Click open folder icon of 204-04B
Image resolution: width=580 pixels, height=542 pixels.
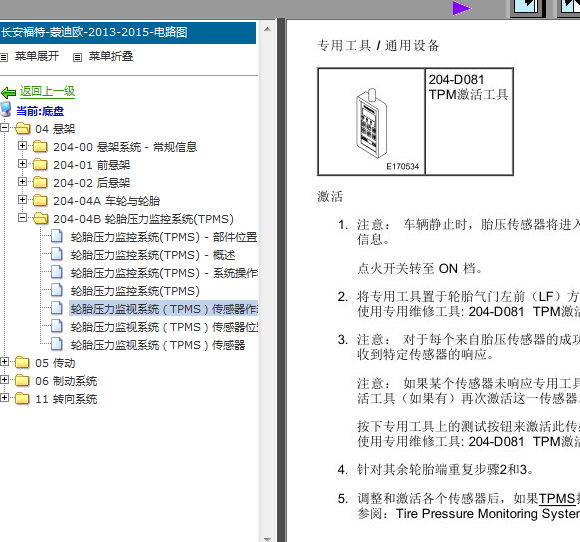tap(40, 219)
